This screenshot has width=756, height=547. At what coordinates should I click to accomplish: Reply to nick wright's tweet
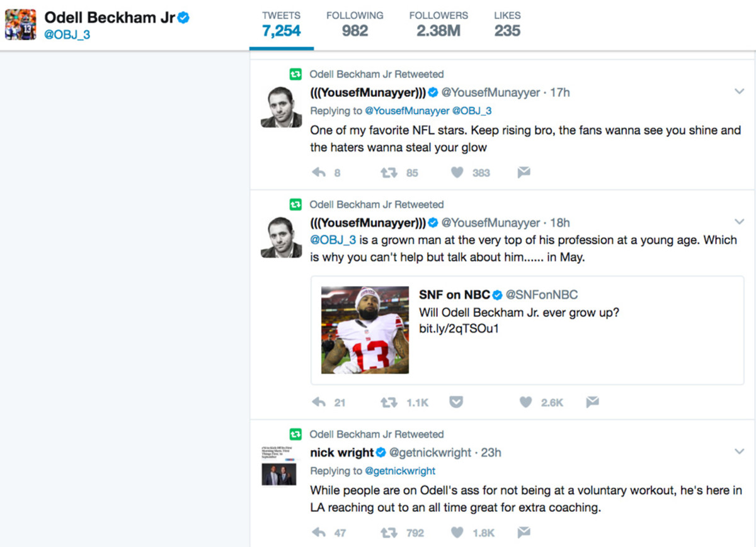pos(319,533)
